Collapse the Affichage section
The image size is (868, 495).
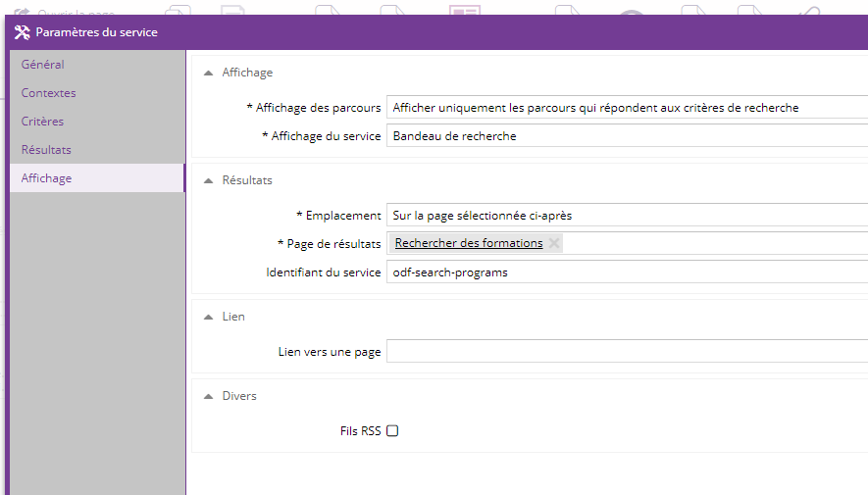[208, 73]
